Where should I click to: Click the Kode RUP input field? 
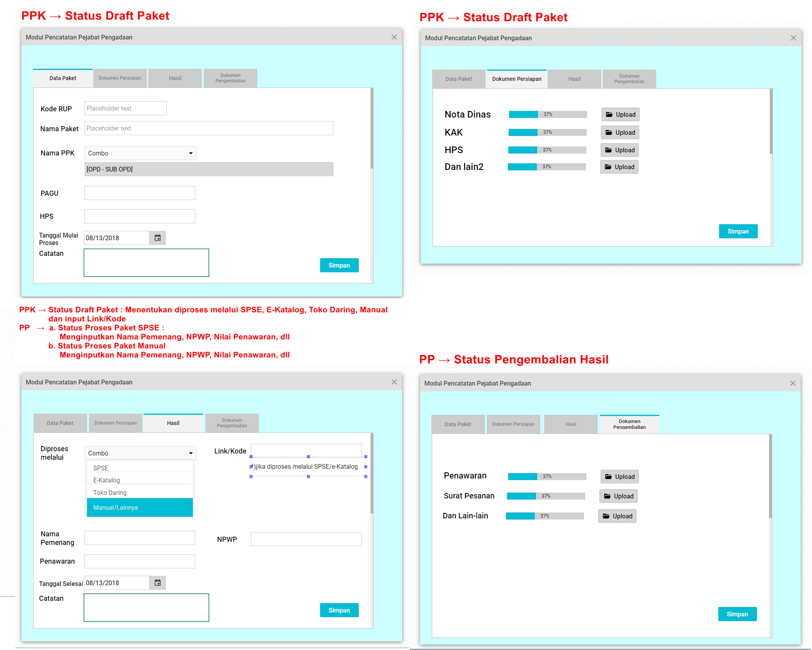125,108
